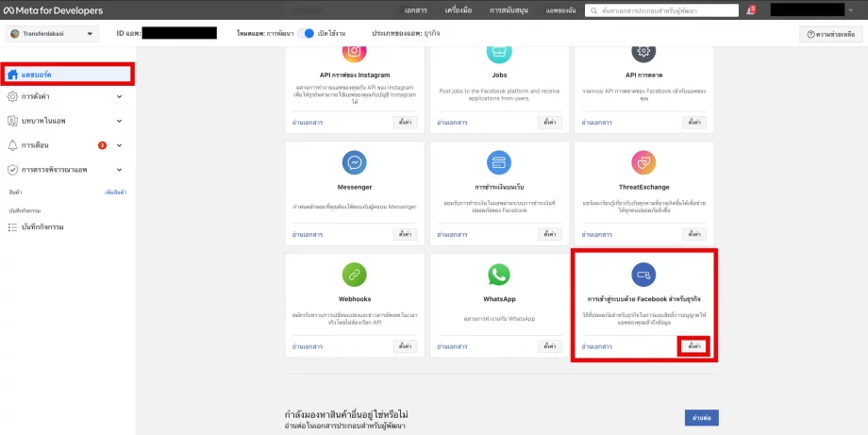Open the account menu arrow top right
This screenshot has height=435, width=868.
point(851,10)
